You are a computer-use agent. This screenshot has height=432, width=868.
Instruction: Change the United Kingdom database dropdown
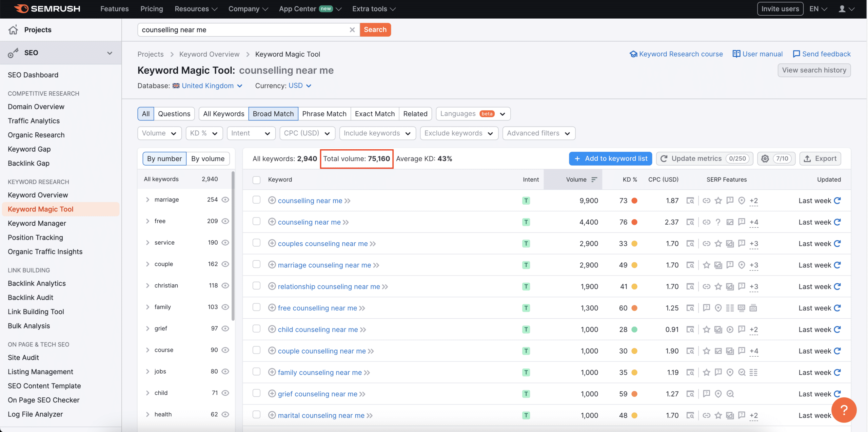208,86
